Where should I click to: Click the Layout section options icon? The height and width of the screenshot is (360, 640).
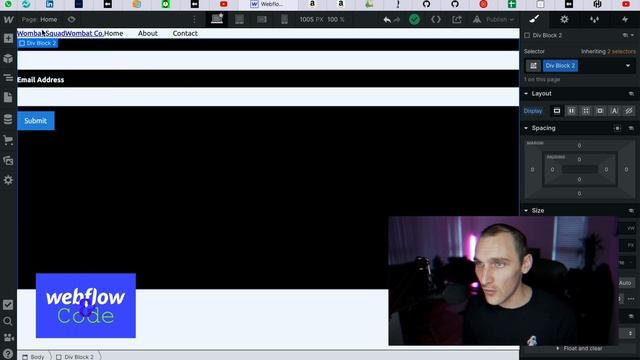click(x=631, y=94)
